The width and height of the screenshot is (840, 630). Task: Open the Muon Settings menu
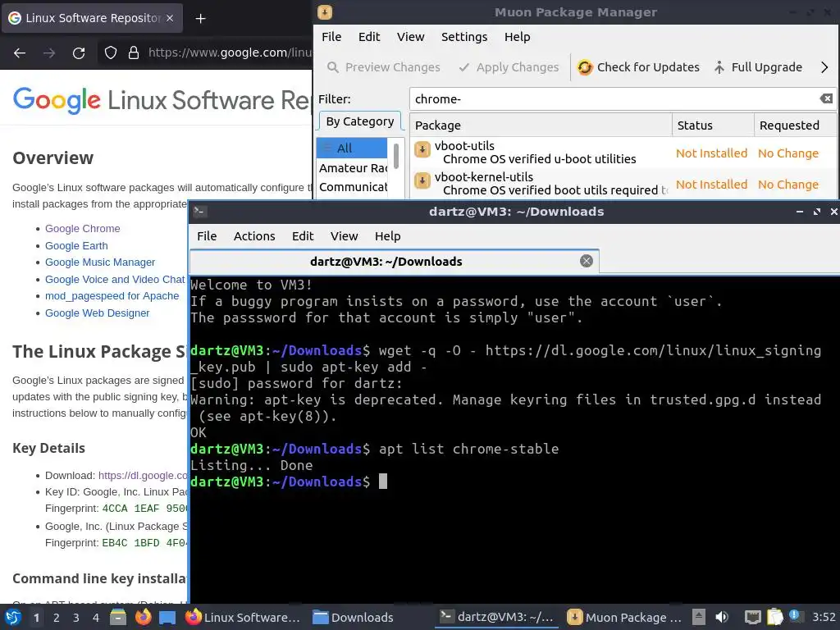coord(464,36)
